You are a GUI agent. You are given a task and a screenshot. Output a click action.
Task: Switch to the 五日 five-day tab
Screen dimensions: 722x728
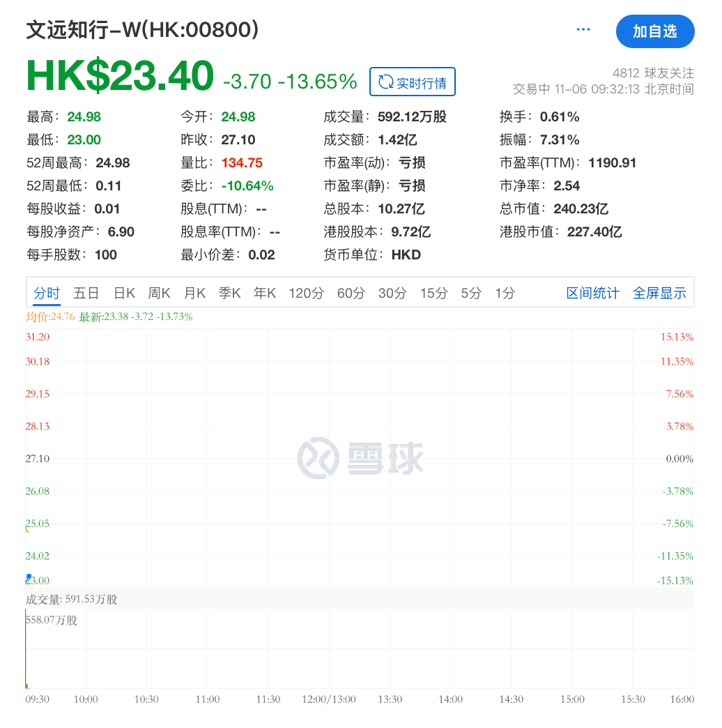[x=86, y=294]
